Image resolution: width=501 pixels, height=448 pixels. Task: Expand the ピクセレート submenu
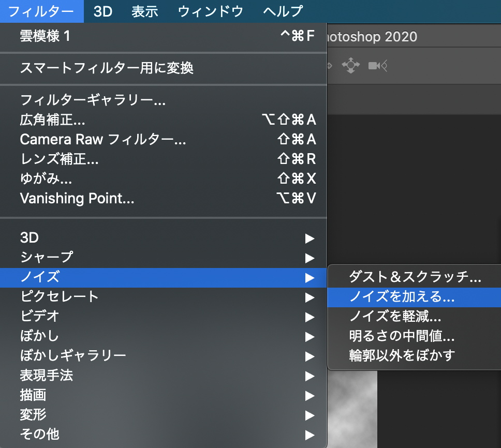pos(163,297)
